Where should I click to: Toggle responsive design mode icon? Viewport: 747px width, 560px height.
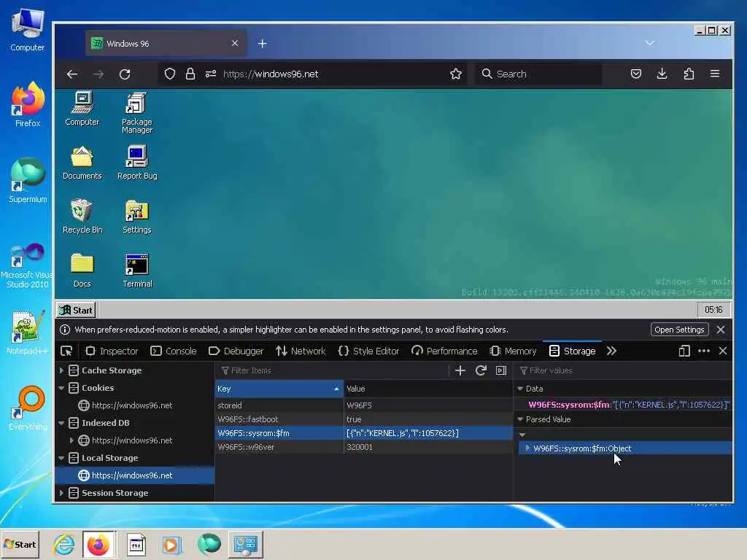pos(684,351)
